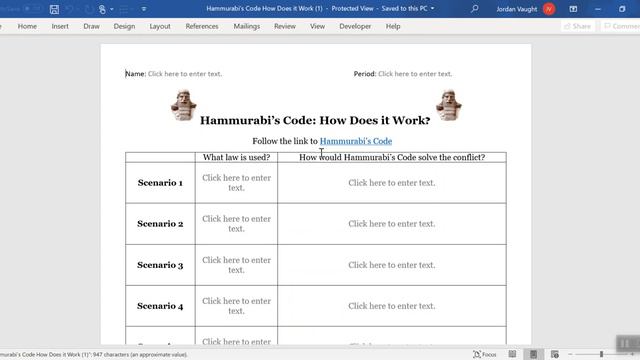Select the Review tab
The image size is (640, 360).
[x=285, y=26]
